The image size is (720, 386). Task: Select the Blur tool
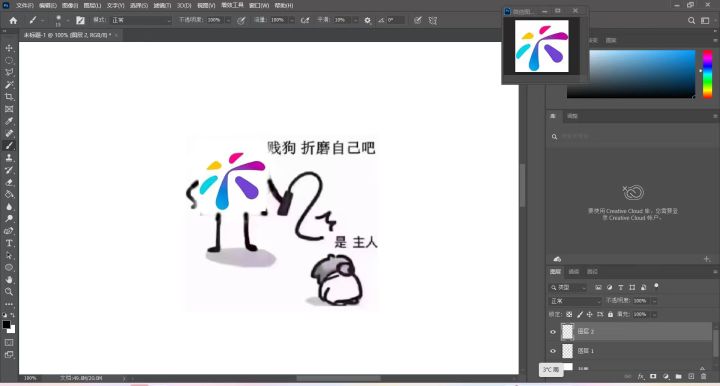point(9,207)
